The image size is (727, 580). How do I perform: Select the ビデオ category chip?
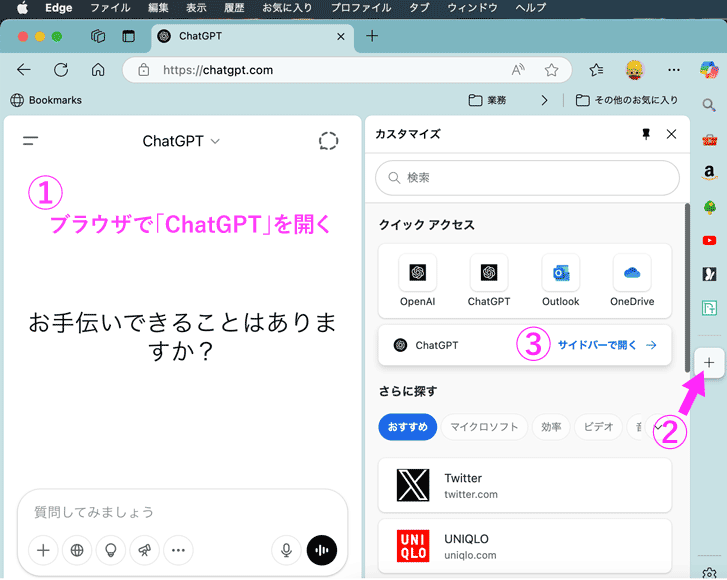[598, 427]
